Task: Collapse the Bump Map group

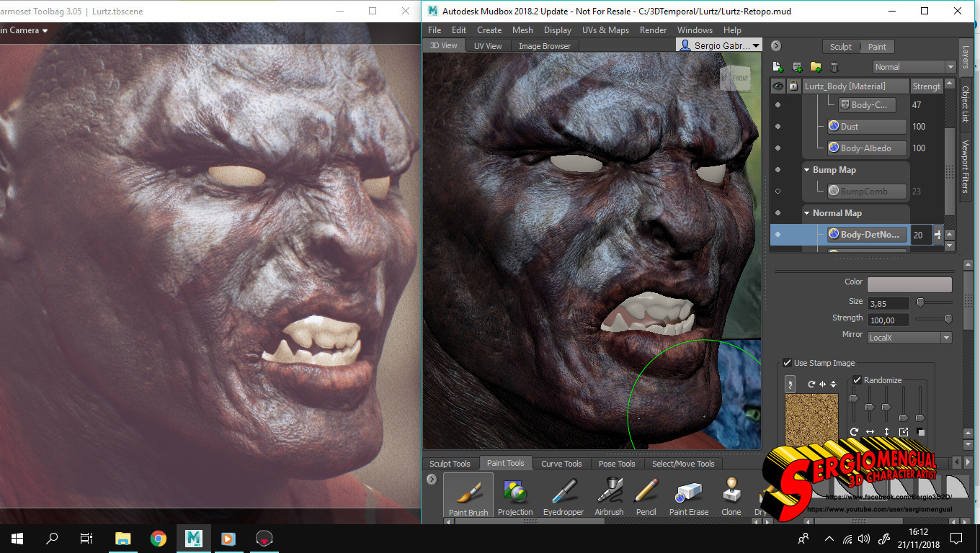Action: pyautogui.click(x=807, y=170)
